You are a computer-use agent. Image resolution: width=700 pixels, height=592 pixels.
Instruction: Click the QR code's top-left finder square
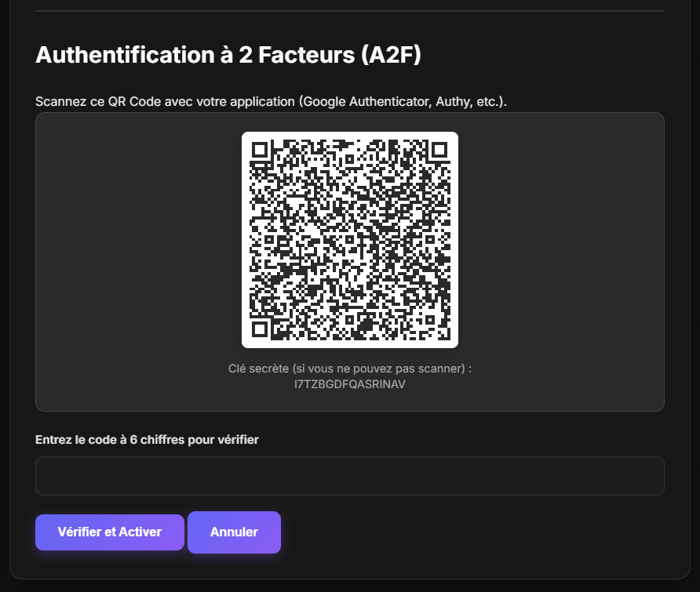point(261,149)
